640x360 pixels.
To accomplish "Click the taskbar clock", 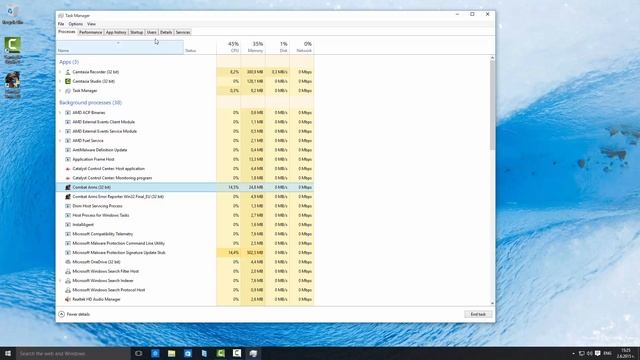I will coord(626,353).
